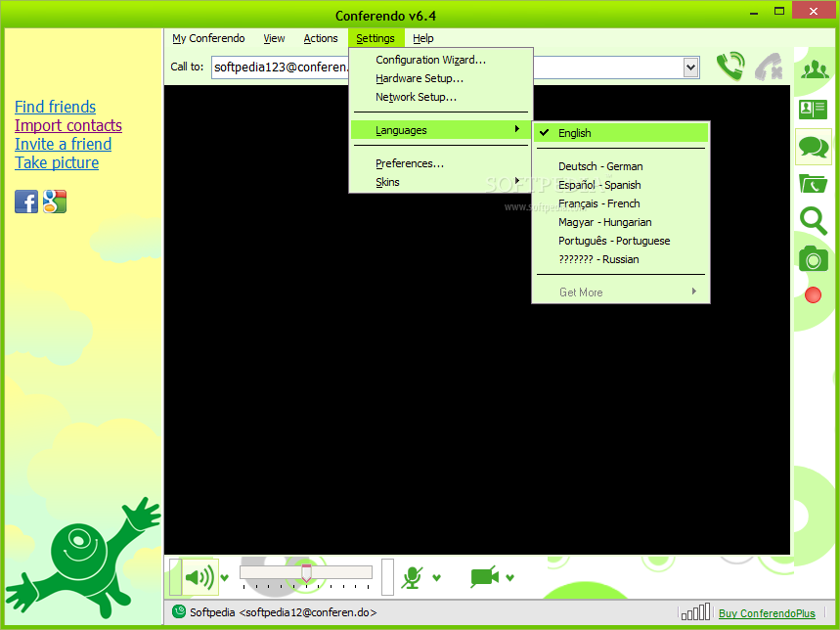Click the Invite a friend link
The width and height of the screenshot is (840, 630).
click(x=64, y=144)
